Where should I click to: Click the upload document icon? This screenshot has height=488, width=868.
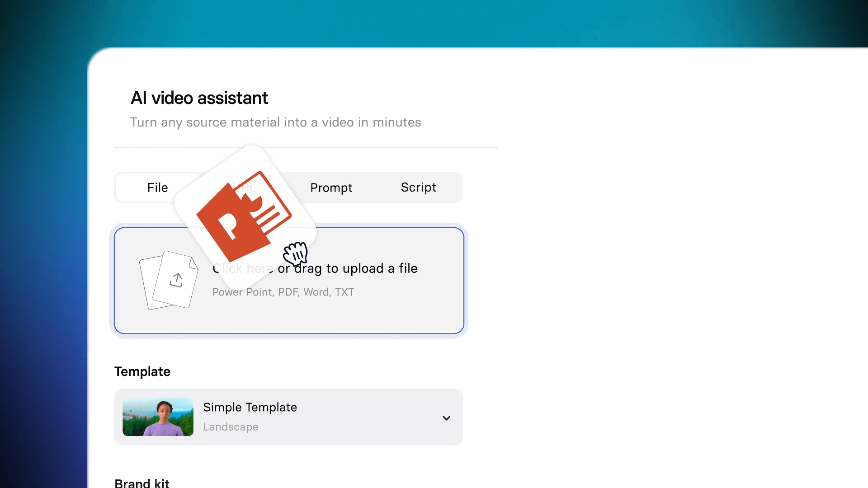pos(169,280)
